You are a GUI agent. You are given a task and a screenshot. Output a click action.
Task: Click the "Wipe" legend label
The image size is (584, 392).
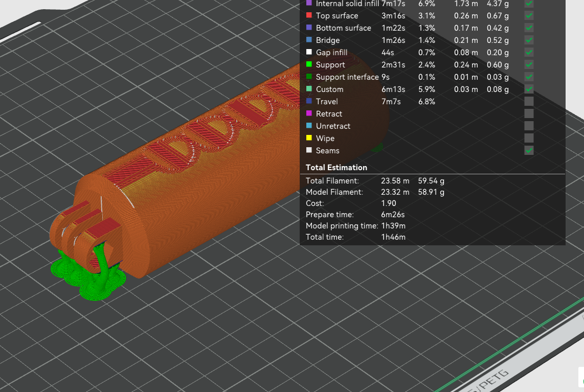(325, 139)
